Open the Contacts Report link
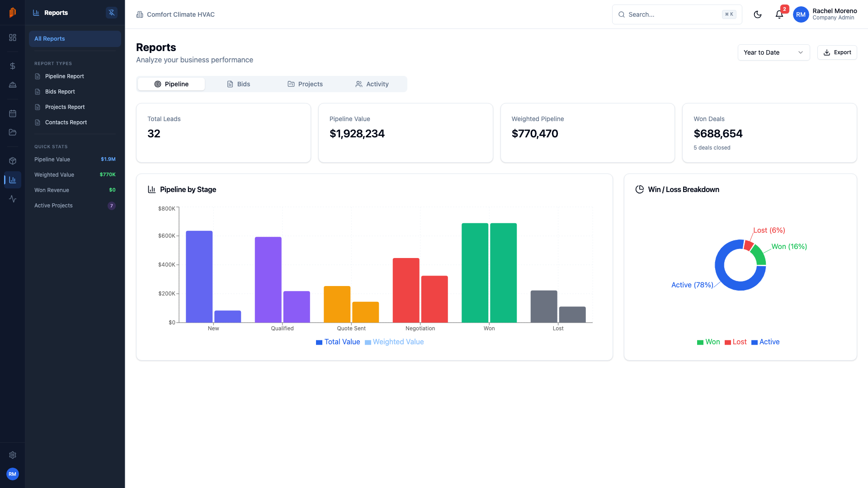The height and width of the screenshot is (488, 868). click(x=66, y=122)
